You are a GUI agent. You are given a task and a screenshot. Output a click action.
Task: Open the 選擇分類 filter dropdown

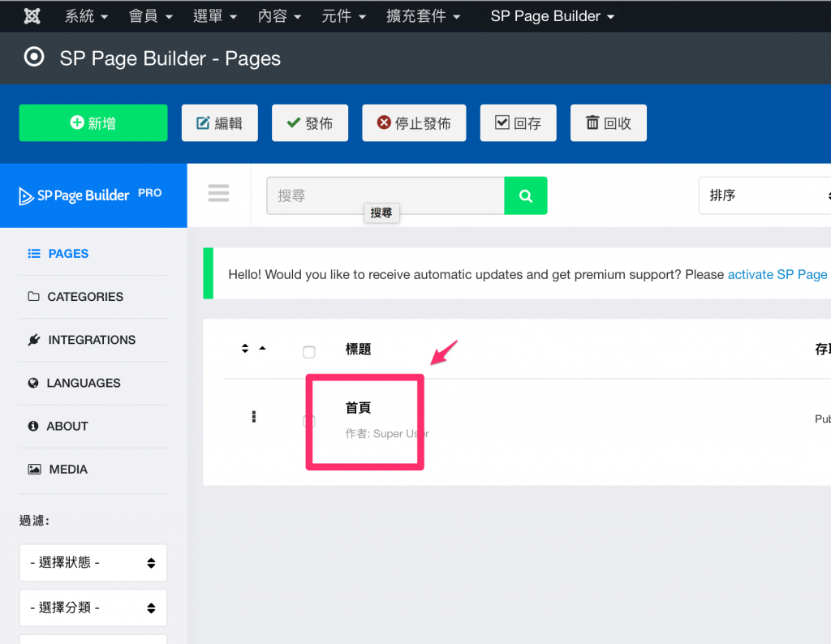pyautogui.click(x=93, y=608)
